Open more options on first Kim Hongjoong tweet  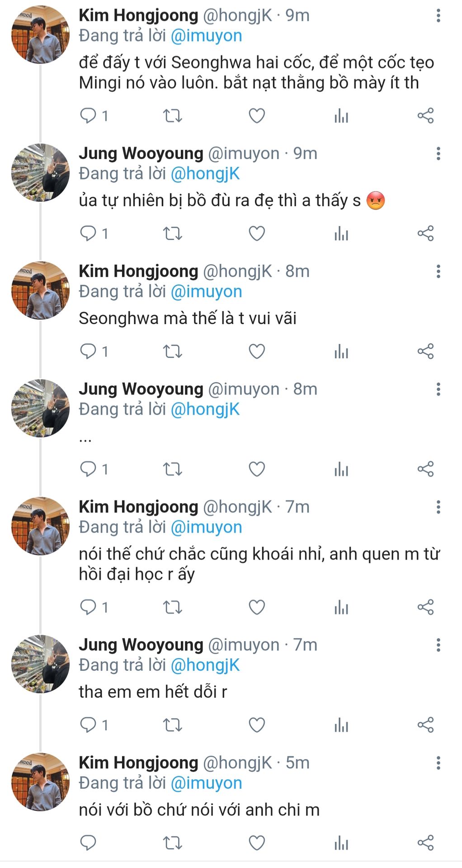click(438, 16)
